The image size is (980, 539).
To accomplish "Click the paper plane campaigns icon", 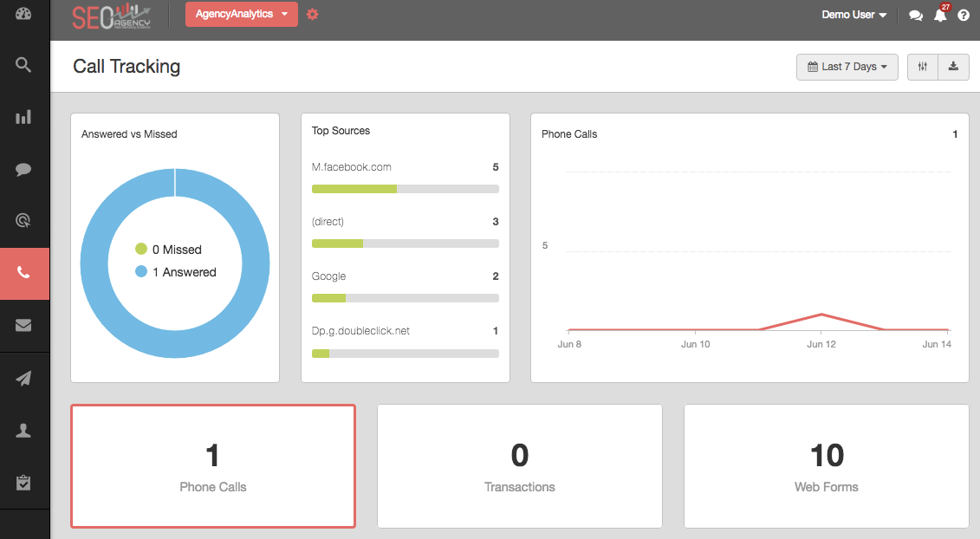I will [24, 378].
